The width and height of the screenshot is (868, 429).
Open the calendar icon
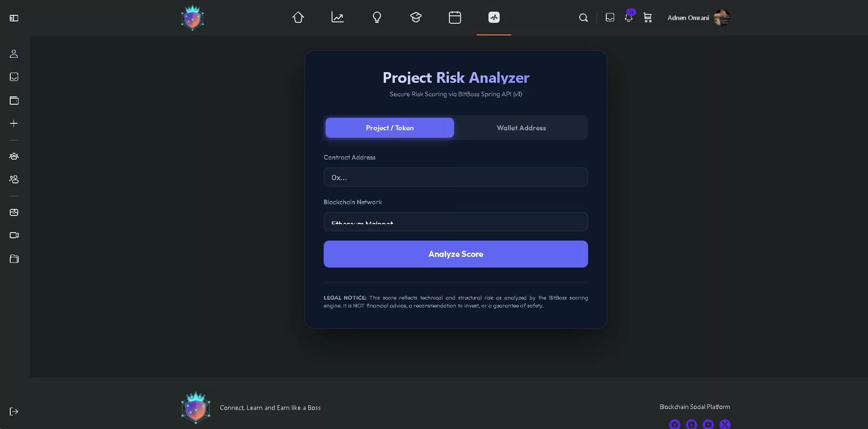tap(455, 18)
